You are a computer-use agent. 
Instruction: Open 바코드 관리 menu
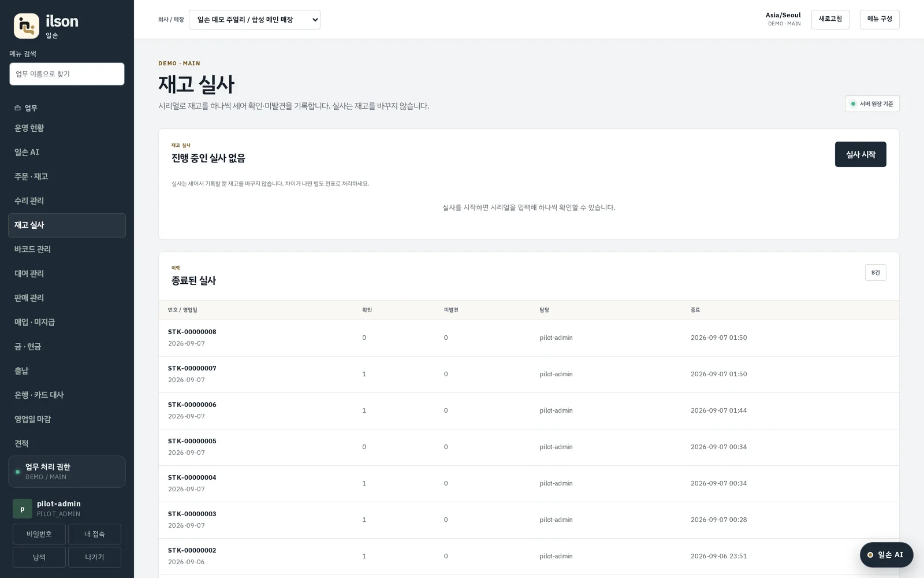67,250
